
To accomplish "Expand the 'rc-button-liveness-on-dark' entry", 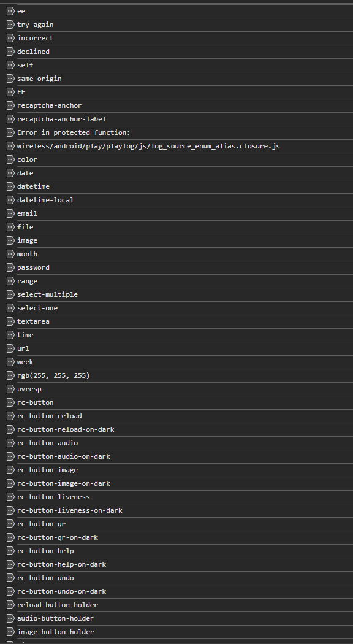I will [10, 510].
